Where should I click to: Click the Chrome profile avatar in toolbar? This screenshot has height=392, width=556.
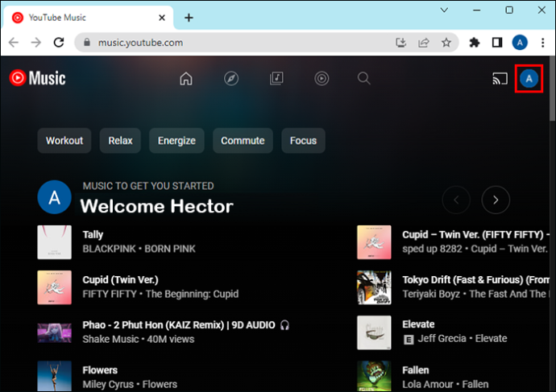click(x=520, y=43)
